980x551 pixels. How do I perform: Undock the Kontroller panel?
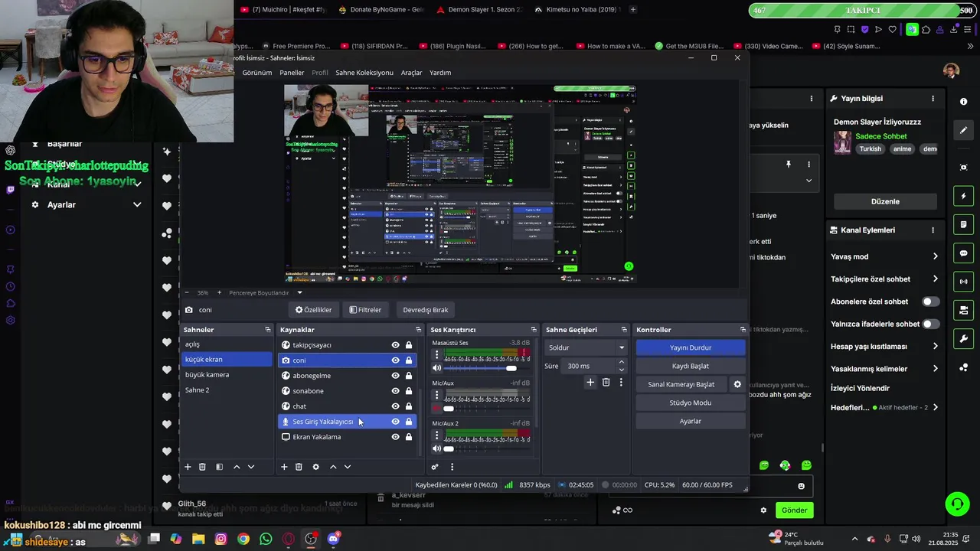(743, 330)
